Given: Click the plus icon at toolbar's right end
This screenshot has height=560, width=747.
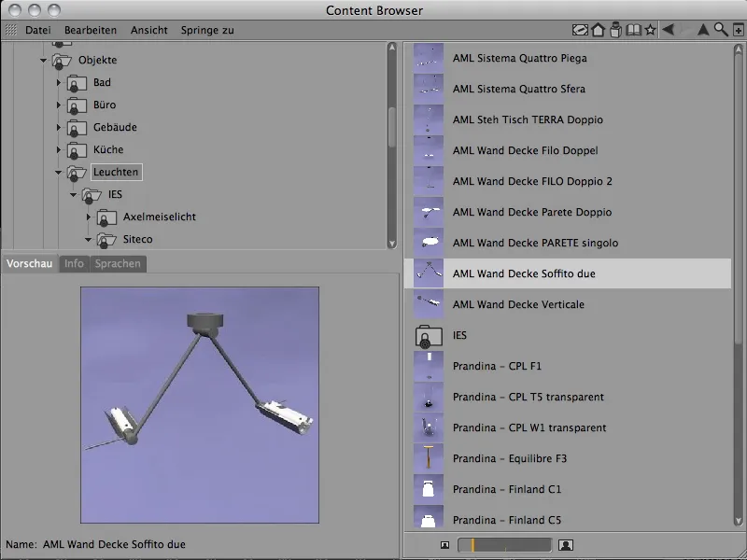Looking at the screenshot, I should pos(738,30).
